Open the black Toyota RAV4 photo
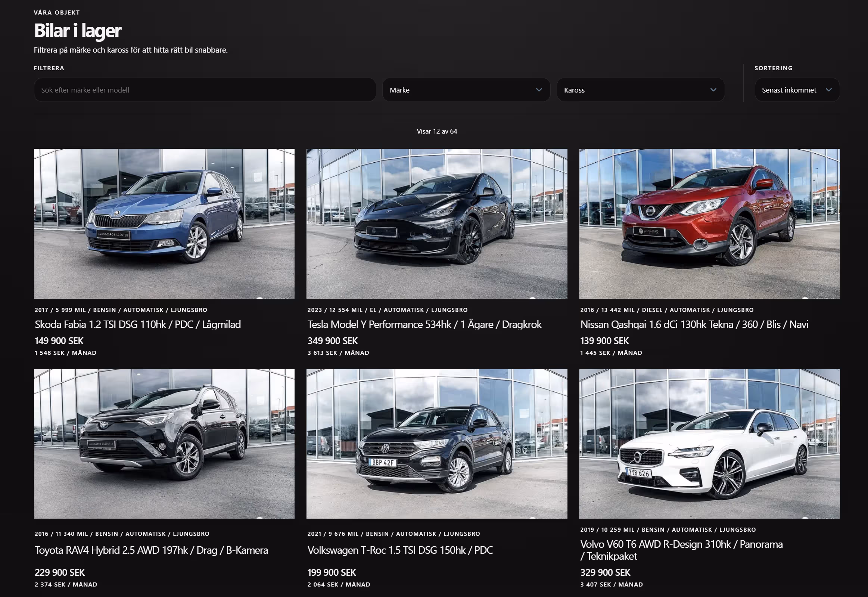 [x=164, y=443]
